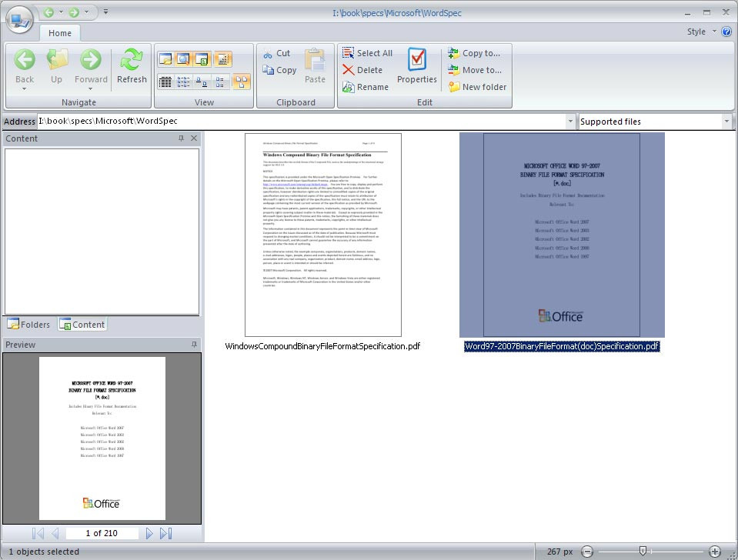The width and height of the screenshot is (738, 560).
Task: Open the Customize Quick Access Toolbar arrow
Action: [106, 12]
